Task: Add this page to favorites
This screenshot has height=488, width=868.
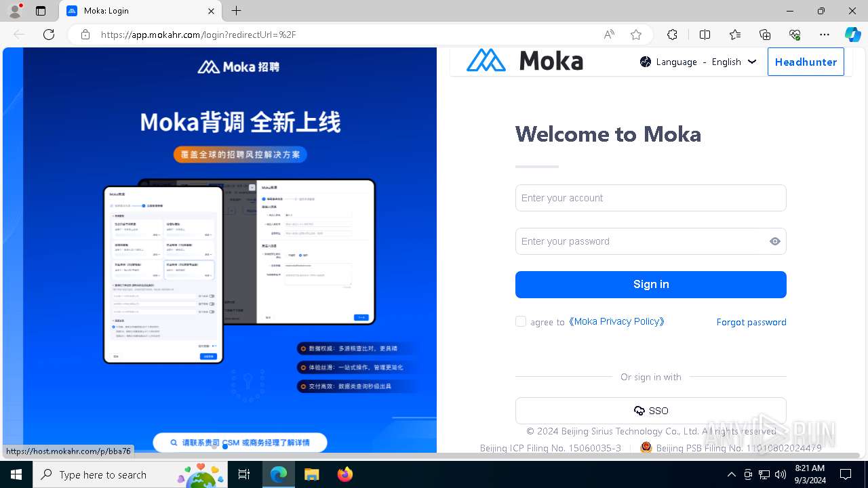Action: (x=635, y=35)
